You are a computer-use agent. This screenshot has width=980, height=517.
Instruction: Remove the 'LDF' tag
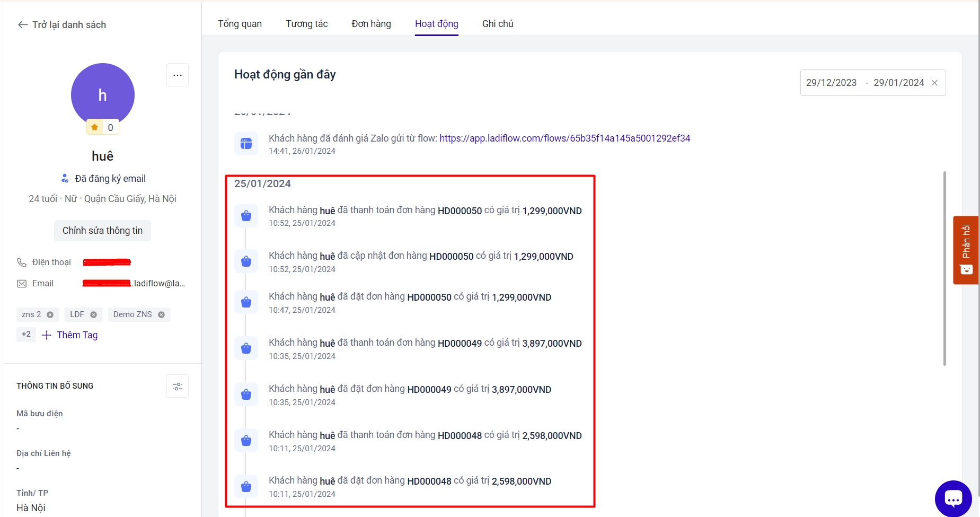[x=93, y=314]
